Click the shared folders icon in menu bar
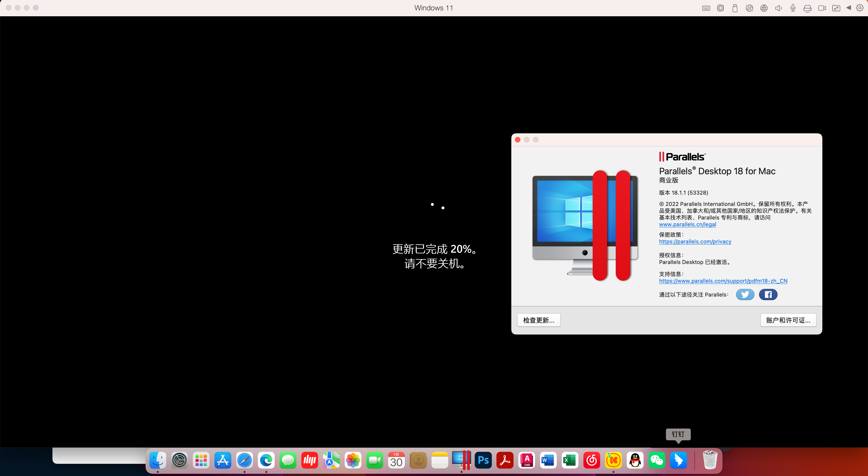 click(x=837, y=8)
